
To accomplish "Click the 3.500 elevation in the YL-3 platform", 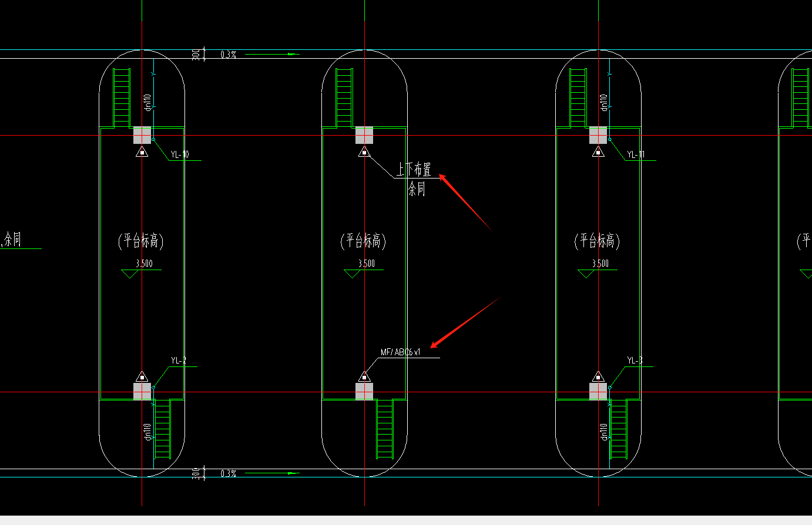I will [600, 264].
